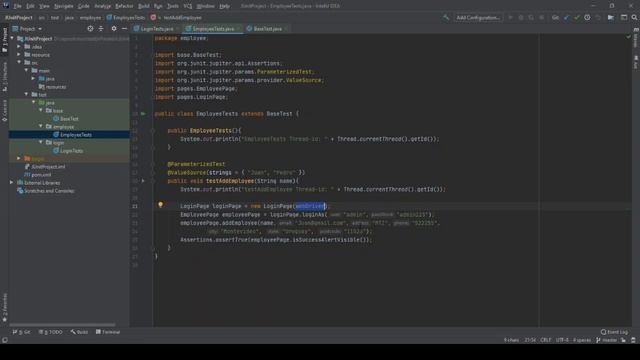Toggle read-only lock icon in status bar

point(624,340)
